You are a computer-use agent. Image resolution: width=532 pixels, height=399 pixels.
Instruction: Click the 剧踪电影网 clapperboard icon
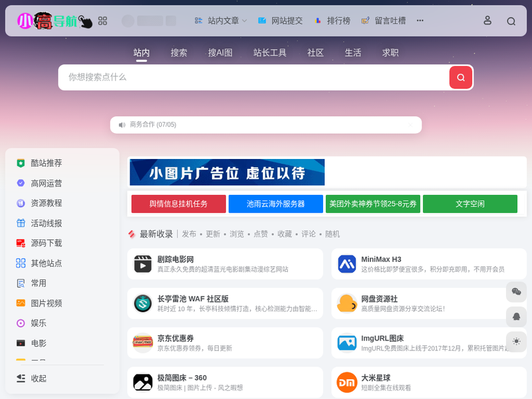(x=142, y=264)
